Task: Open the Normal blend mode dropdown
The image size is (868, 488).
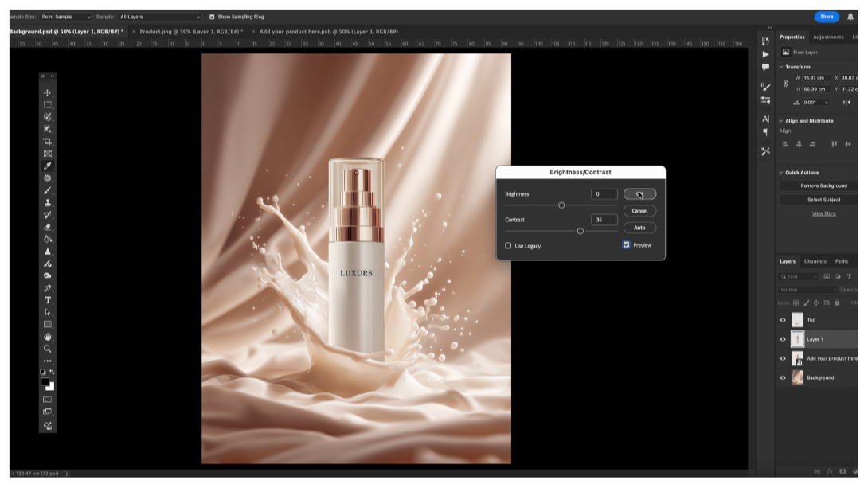Action: click(808, 289)
